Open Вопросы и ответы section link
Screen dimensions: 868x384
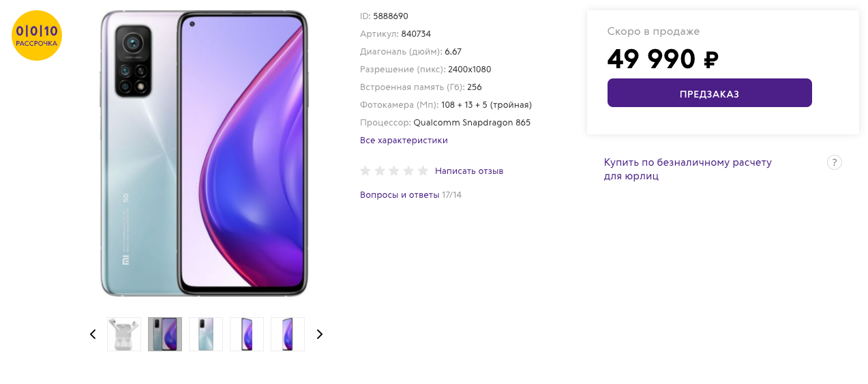pyautogui.click(x=400, y=195)
